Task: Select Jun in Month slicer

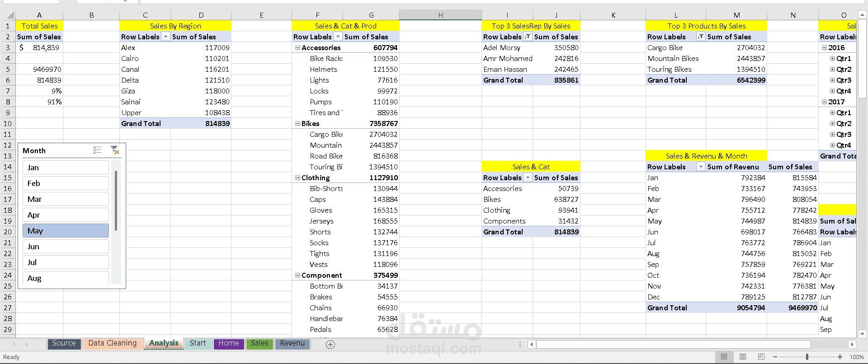Action: point(66,247)
